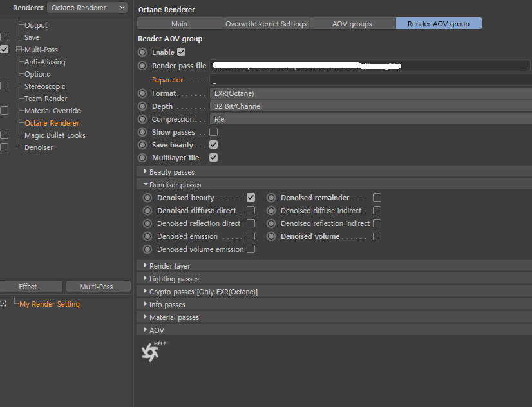Viewport: 532px width, 407px height.
Task: Click the animation dot beside Denoised diffuse indirect
Action: coord(271,211)
